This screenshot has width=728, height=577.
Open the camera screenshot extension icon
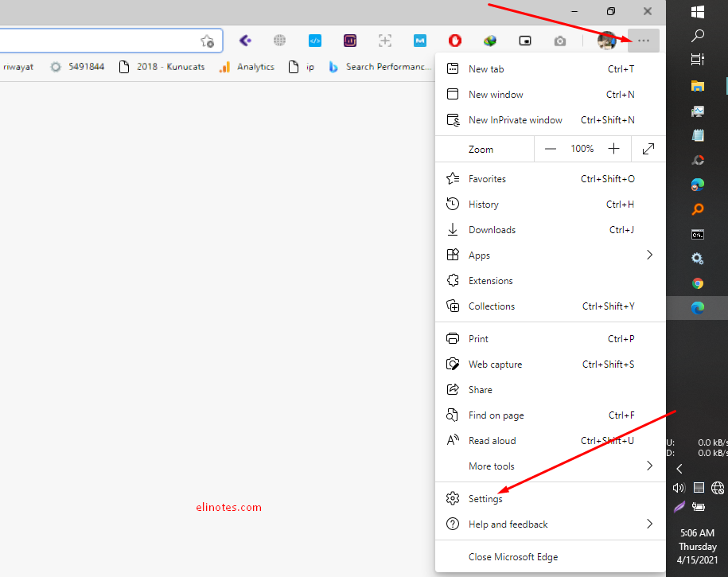[x=559, y=41]
